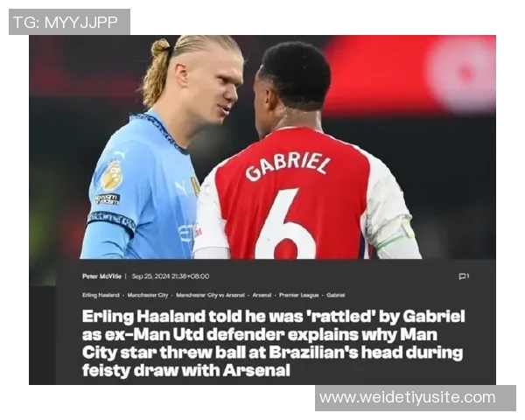The width and height of the screenshot is (525, 420).
Task: Choose the Gabriel tag
Action: [x=335, y=296]
